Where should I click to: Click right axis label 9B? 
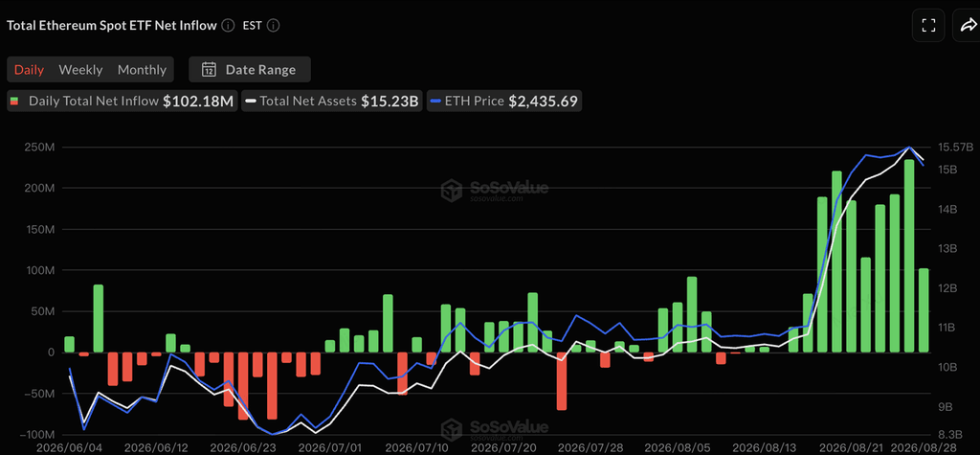pos(946,406)
